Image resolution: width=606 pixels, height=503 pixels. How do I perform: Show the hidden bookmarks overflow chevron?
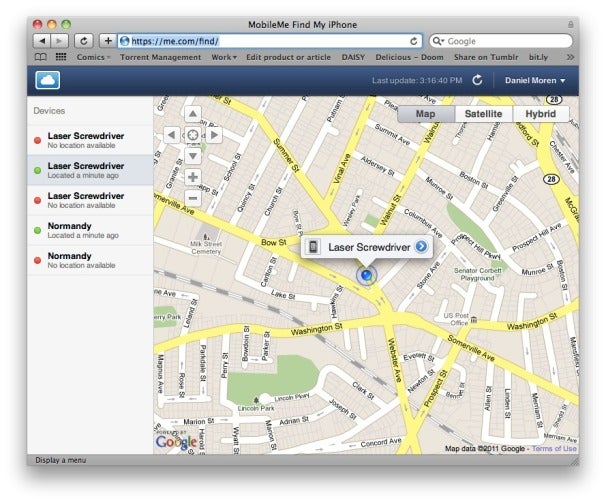[x=570, y=57]
